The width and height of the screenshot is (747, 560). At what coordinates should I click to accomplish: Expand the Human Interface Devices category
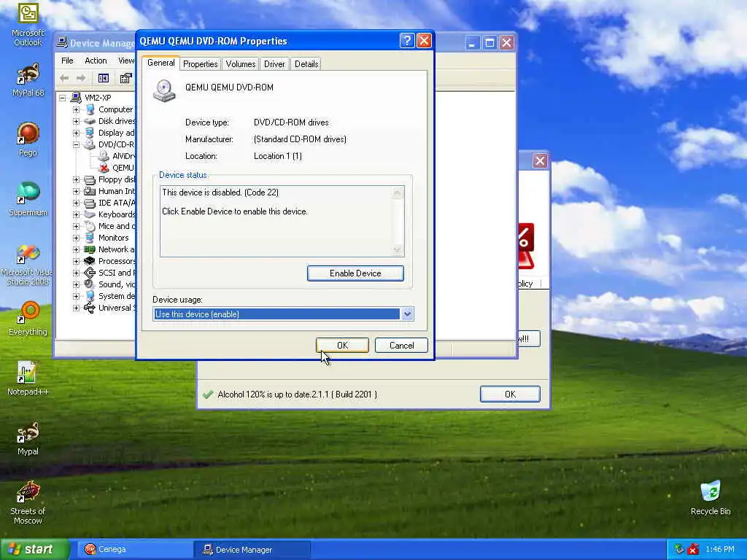tap(76, 191)
